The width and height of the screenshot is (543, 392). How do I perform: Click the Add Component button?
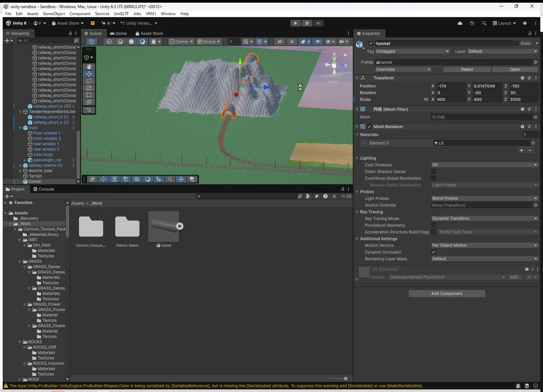446,294
